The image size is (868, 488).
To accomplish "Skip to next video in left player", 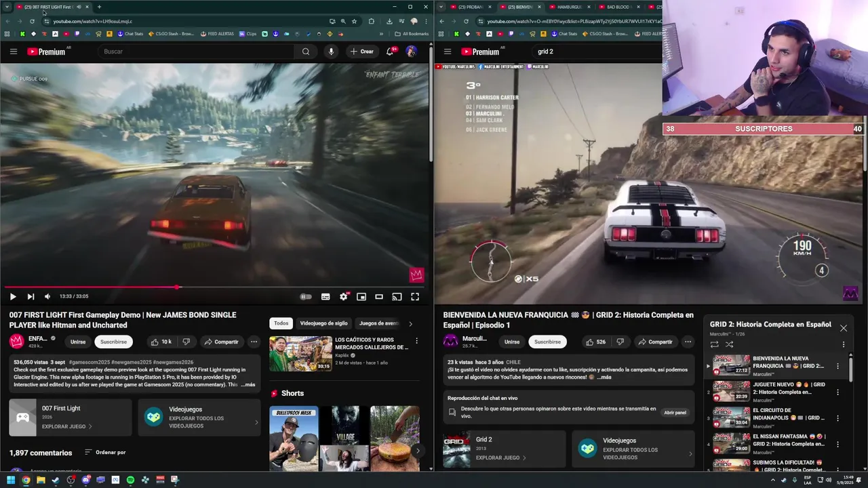I will (x=31, y=296).
